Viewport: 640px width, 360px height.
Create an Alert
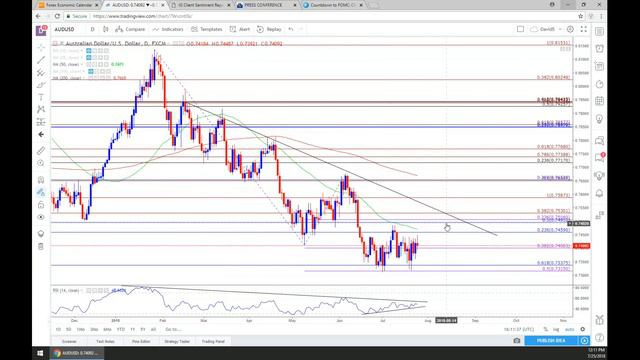[x=240, y=29]
